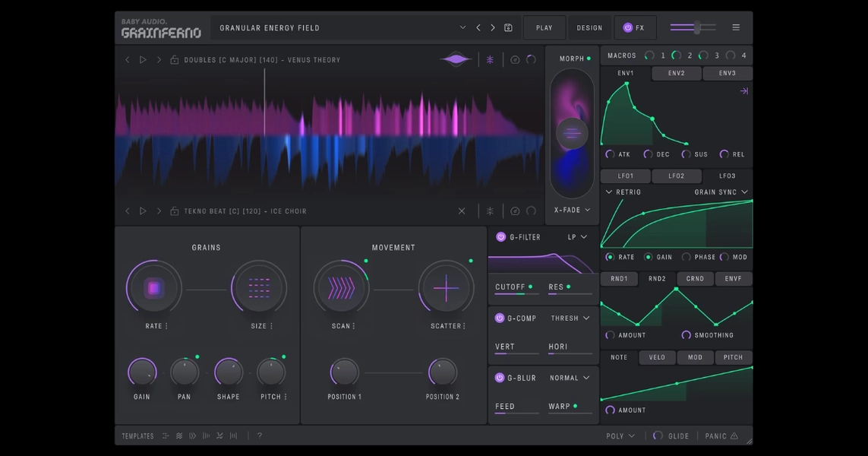
Task: Remove the Tekno Beat sample with X
Action: tap(462, 211)
